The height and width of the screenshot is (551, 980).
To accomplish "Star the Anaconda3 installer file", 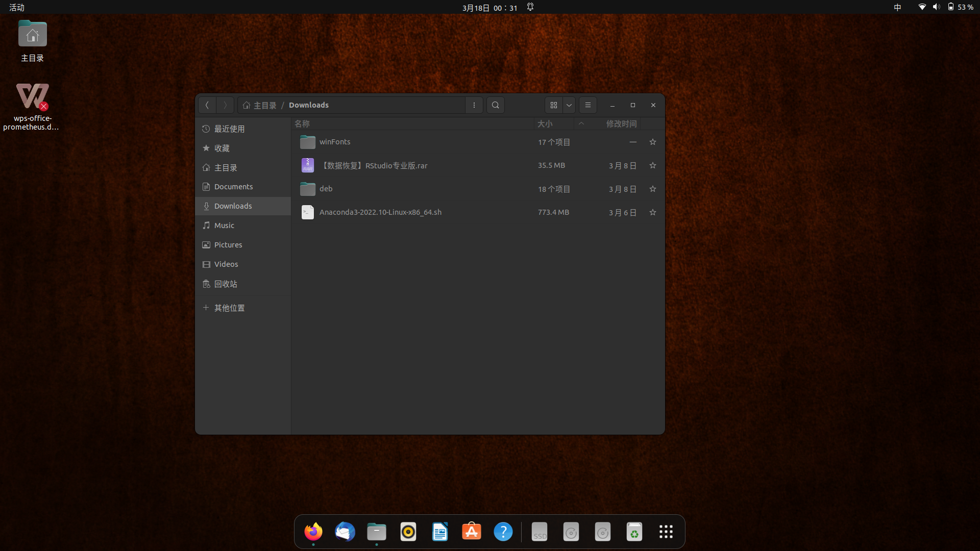I will click(652, 212).
